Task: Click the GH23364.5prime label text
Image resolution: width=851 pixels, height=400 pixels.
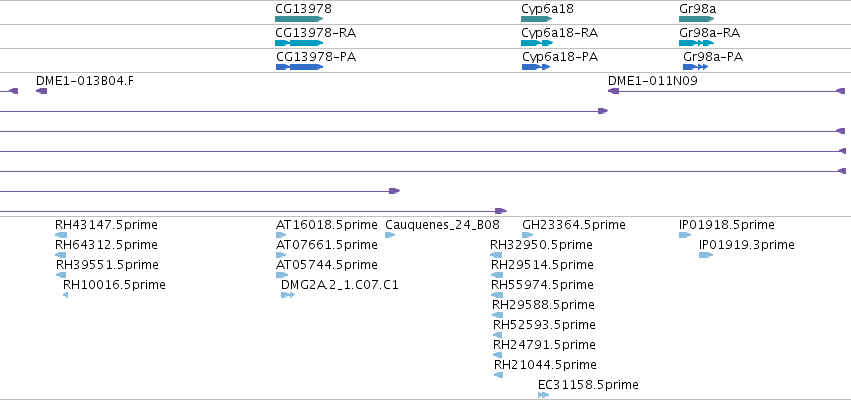Action: tap(574, 225)
